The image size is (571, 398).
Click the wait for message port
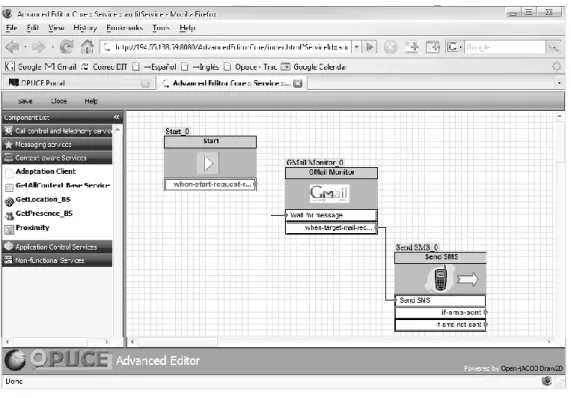(x=331, y=215)
